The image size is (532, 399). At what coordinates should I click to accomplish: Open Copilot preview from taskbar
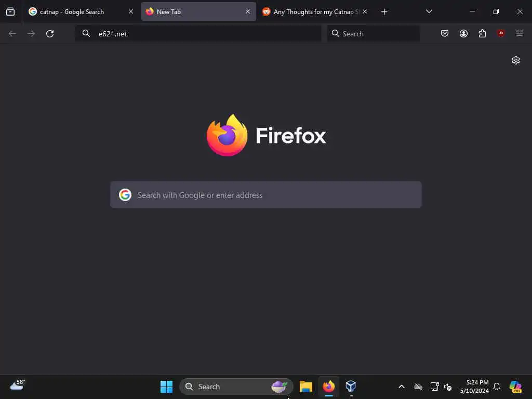click(x=515, y=387)
